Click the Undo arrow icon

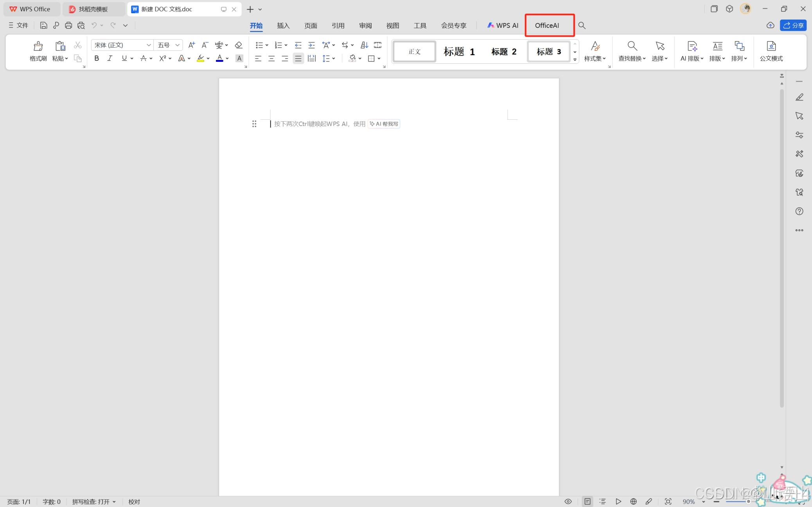[x=94, y=25]
